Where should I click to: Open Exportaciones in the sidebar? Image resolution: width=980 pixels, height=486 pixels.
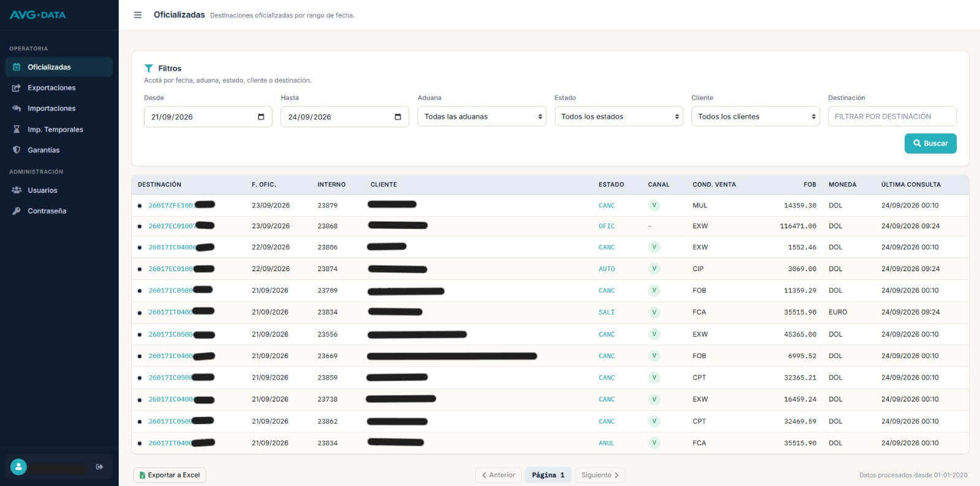(59, 88)
